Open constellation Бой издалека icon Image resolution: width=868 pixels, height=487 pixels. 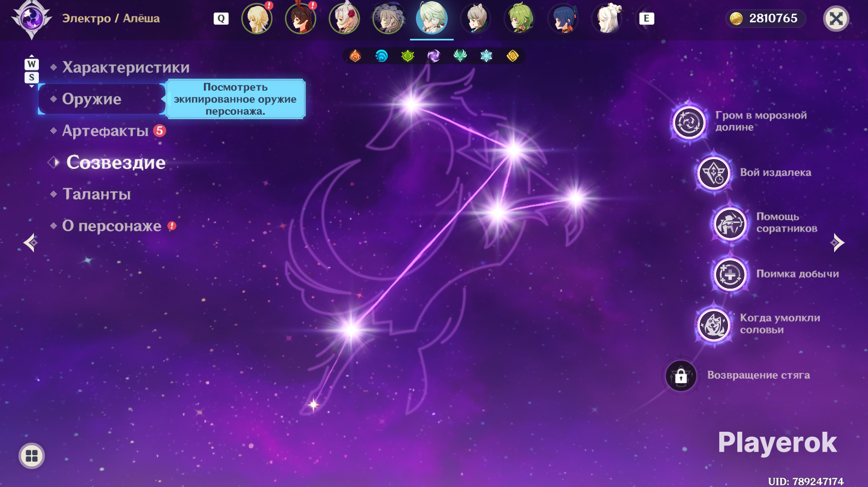(713, 173)
